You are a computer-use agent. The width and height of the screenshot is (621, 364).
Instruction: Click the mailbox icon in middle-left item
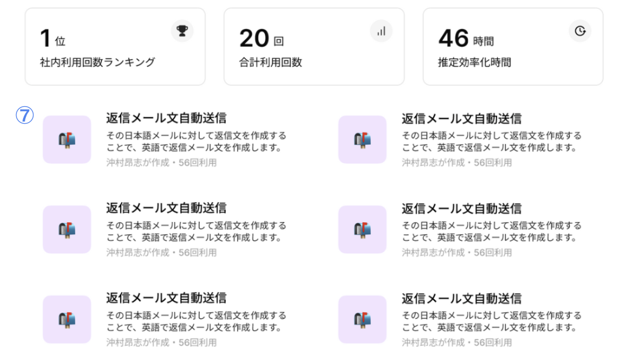point(67,229)
